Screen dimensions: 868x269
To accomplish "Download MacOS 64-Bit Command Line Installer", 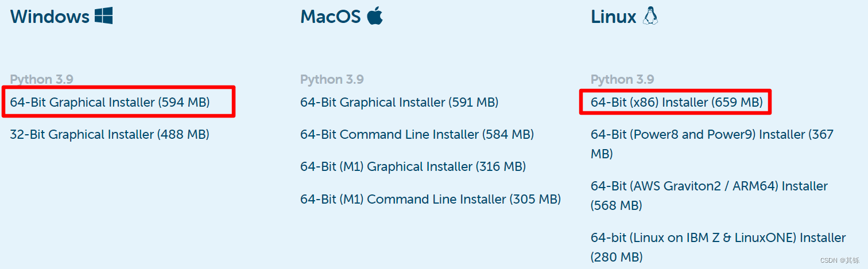I will tap(417, 135).
